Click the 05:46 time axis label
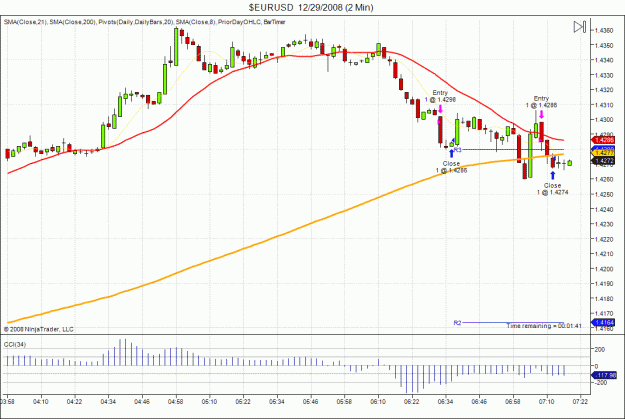 click(x=311, y=401)
